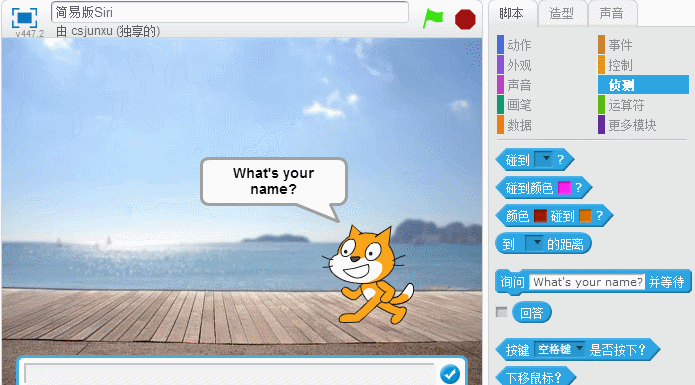Open 空格键 key dropdown in 按键 block
This screenshot has width=695, height=385.
coord(559,350)
